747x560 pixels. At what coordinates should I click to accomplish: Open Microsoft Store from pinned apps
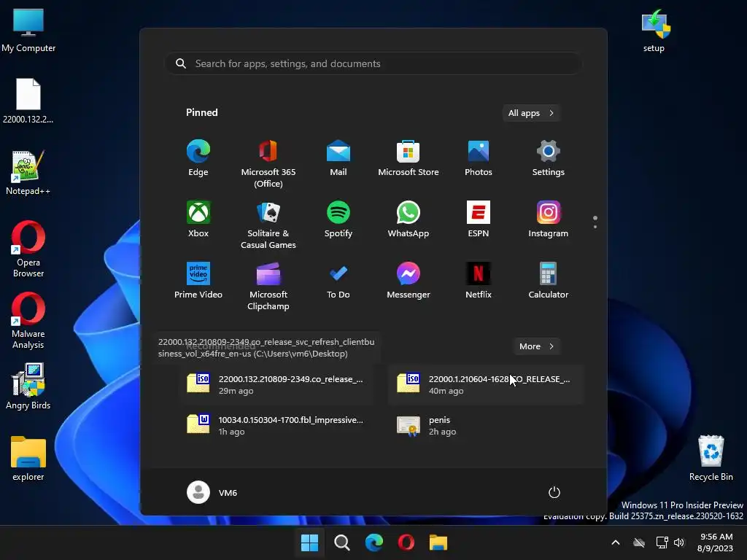click(409, 158)
